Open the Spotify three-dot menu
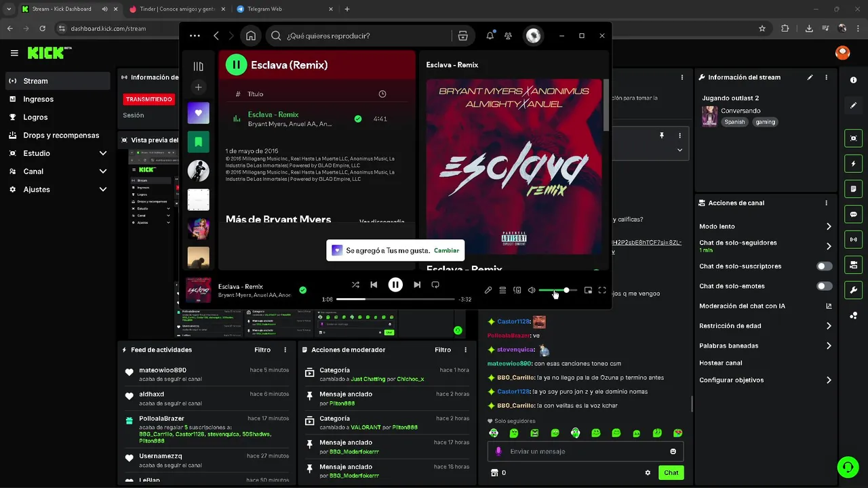The height and width of the screenshot is (488, 868). pos(195,36)
